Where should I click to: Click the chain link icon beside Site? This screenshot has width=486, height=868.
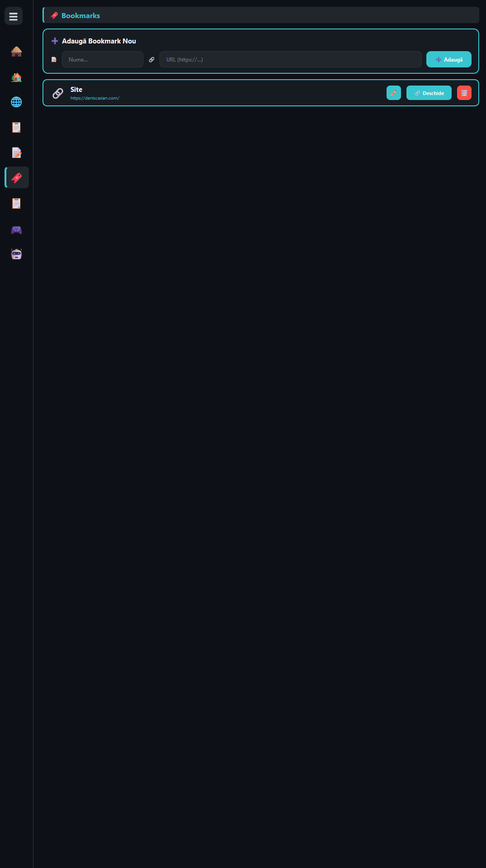[58, 93]
